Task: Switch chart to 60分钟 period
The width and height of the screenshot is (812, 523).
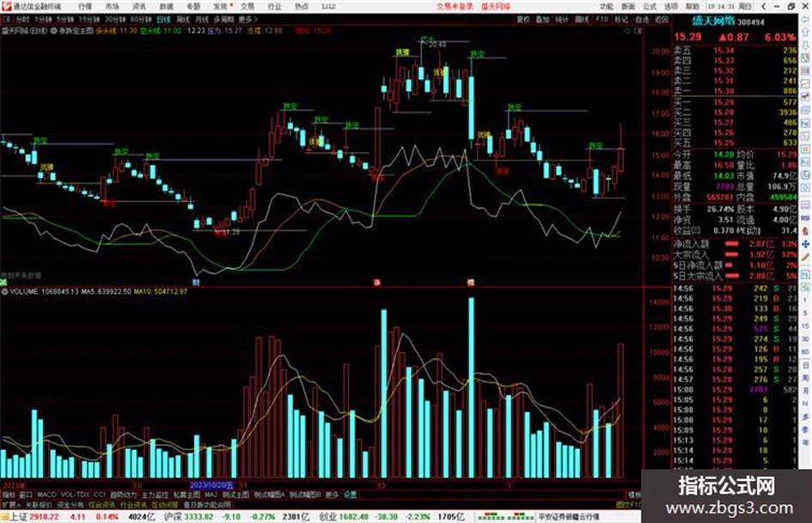Action: tap(141, 19)
